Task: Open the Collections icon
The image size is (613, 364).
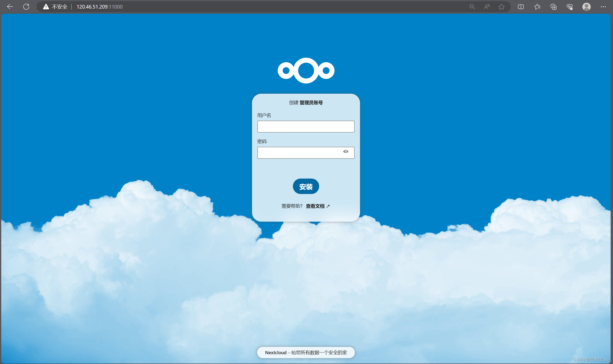Action: [x=553, y=7]
